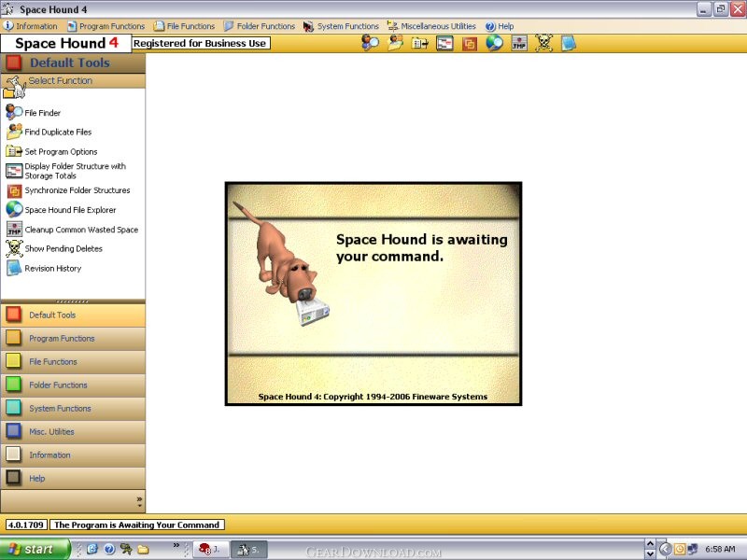Click the Space Hound splash image
The image size is (747, 560).
tap(373, 293)
